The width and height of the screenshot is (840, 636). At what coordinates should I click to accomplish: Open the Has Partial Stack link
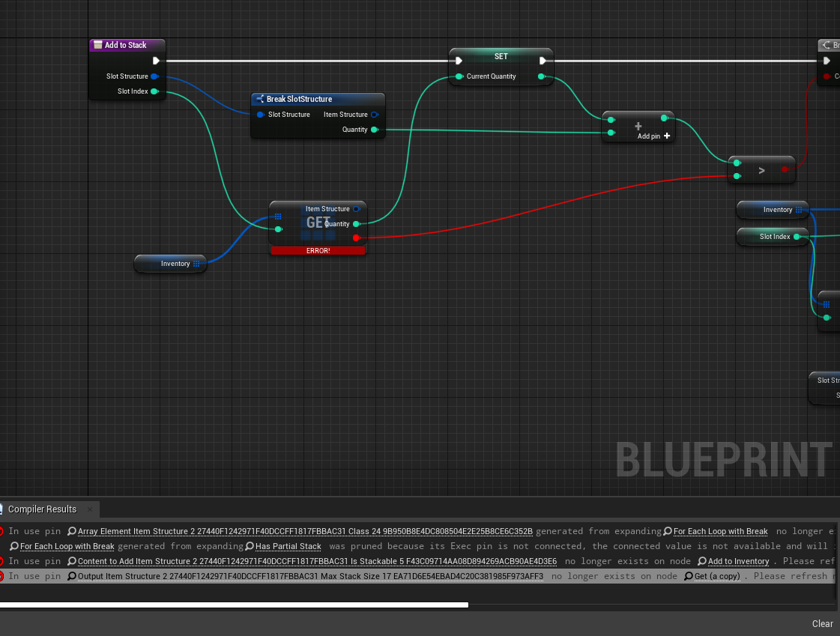288,547
